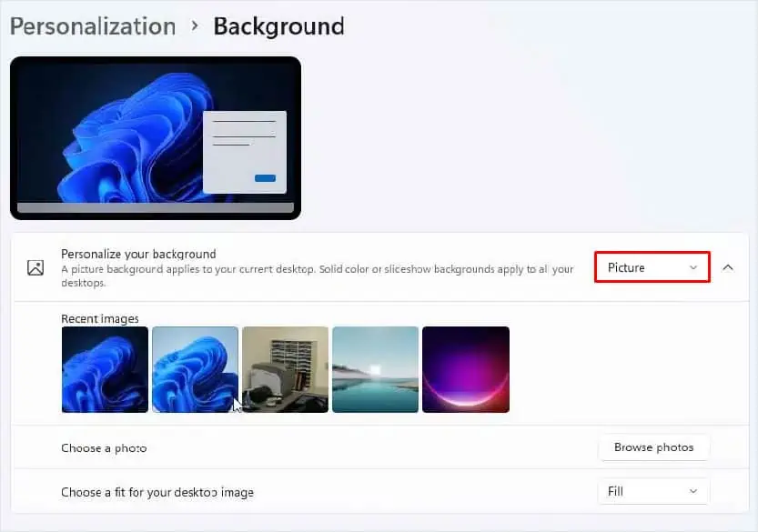This screenshot has width=758, height=532.
Task: Open the background type dropdown showing Picture
Action: [652, 267]
